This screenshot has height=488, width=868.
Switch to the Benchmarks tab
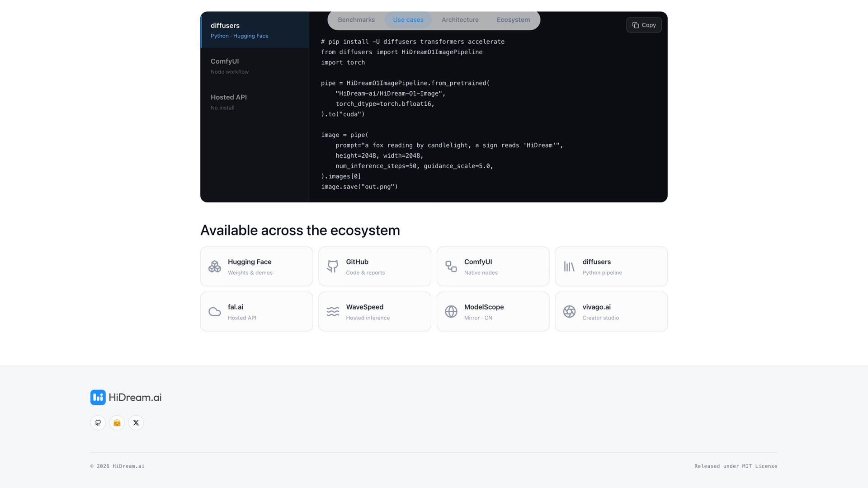pos(356,20)
